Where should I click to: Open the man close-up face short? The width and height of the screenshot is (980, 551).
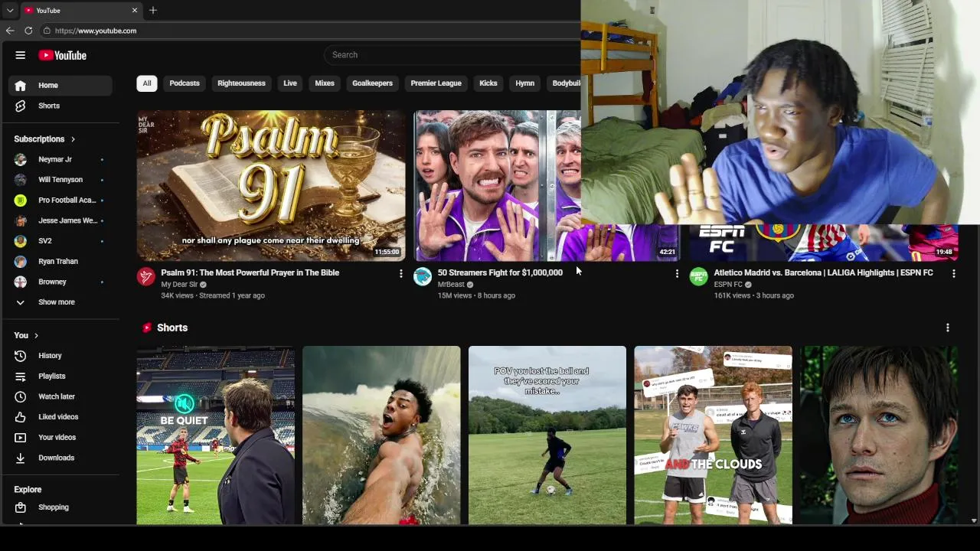(879, 435)
